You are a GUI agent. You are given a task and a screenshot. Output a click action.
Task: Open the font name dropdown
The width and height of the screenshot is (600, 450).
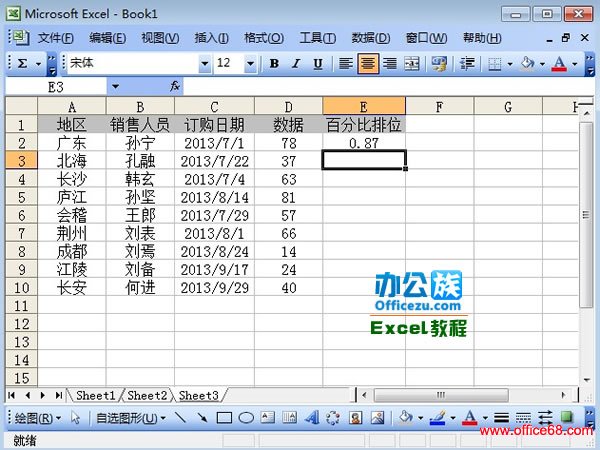205,64
